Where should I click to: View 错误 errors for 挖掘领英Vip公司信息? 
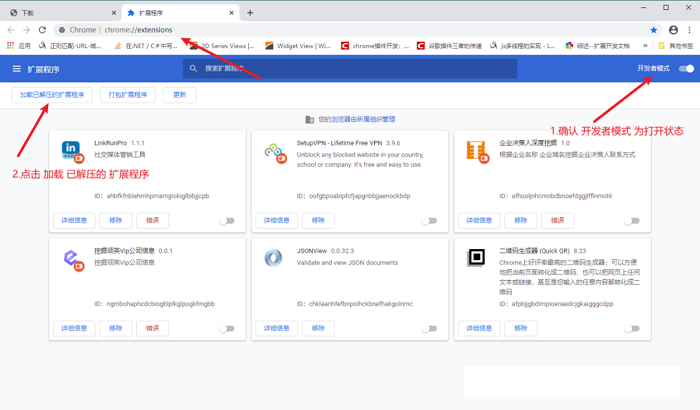tap(153, 328)
